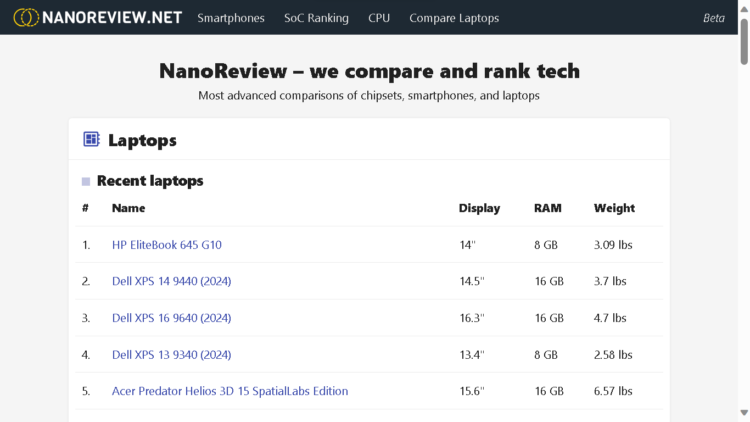The height and width of the screenshot is (422, 750).
Task: Click the 14.5" display value
Action: tap(472, 281)
